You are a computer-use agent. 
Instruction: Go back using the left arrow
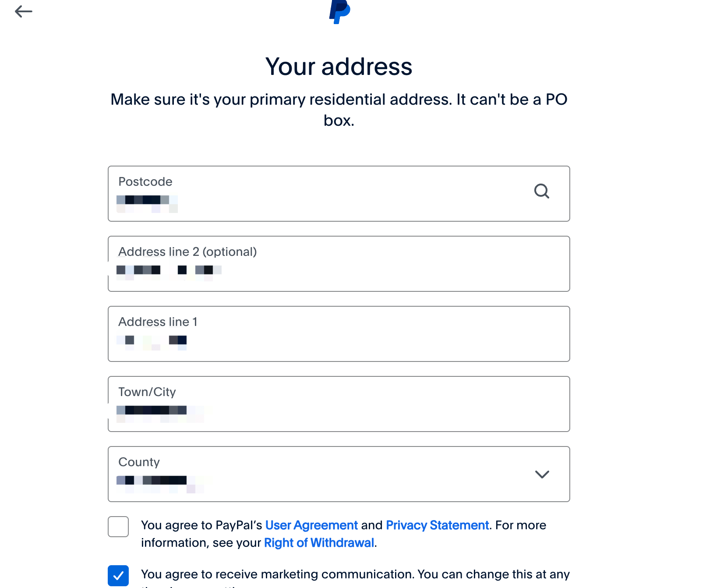(24, 11)
